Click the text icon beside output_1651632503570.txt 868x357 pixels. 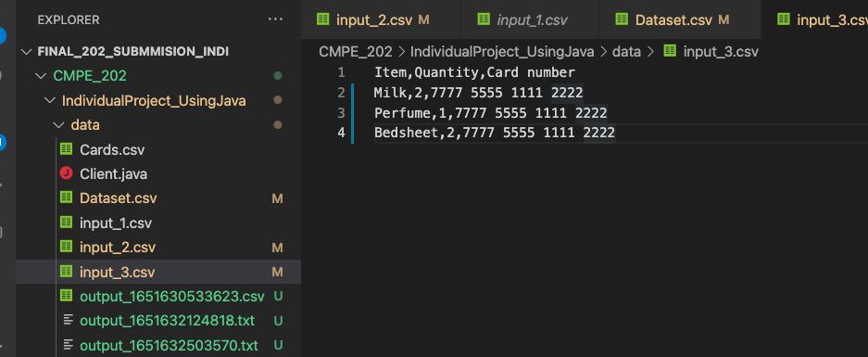[x=69, y=345]
